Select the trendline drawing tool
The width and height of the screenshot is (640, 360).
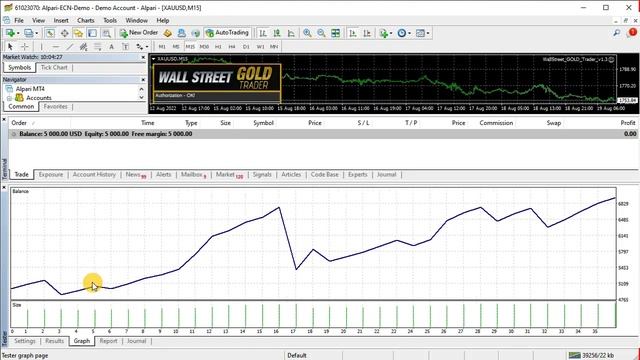[x=69, y=47]
